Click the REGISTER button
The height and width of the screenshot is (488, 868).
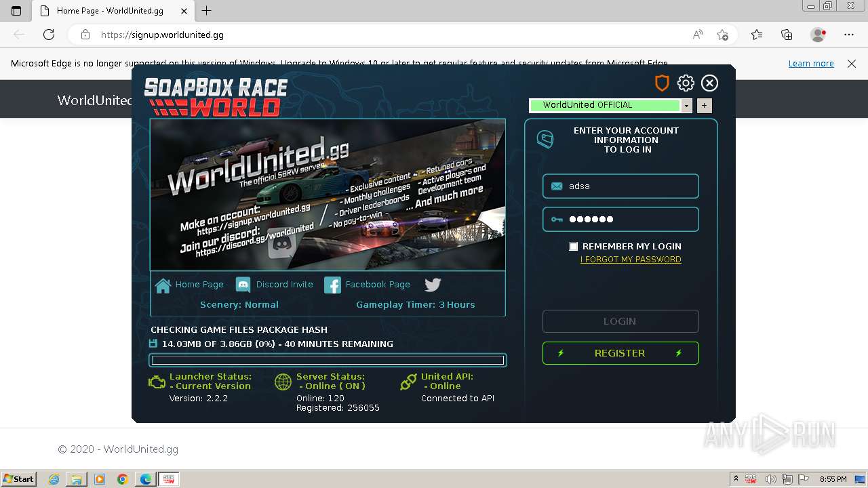pos(620,353)
